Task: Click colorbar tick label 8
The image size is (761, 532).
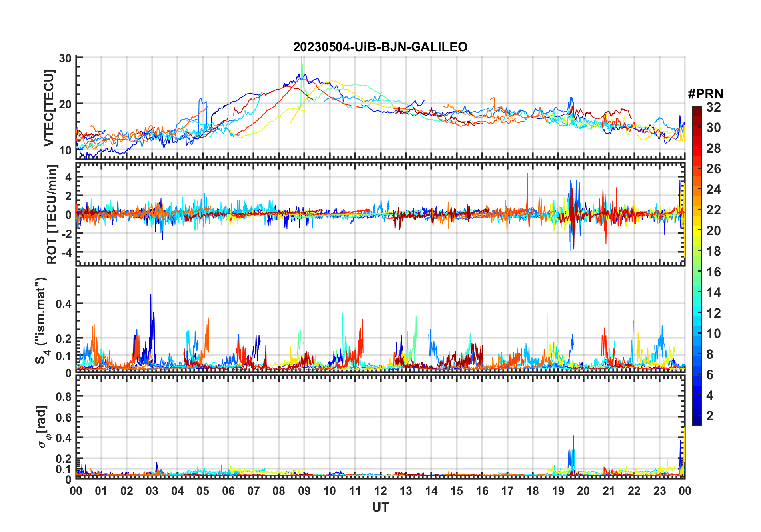Action: [x=710, y=354]
